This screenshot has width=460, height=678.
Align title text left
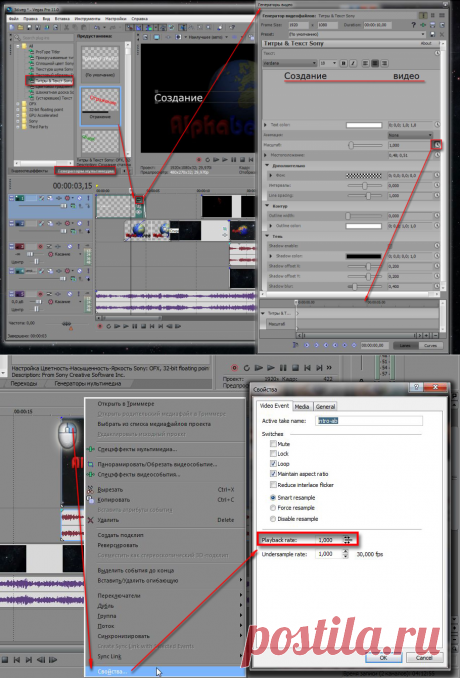pyautogui.click(x=365, y=63)
